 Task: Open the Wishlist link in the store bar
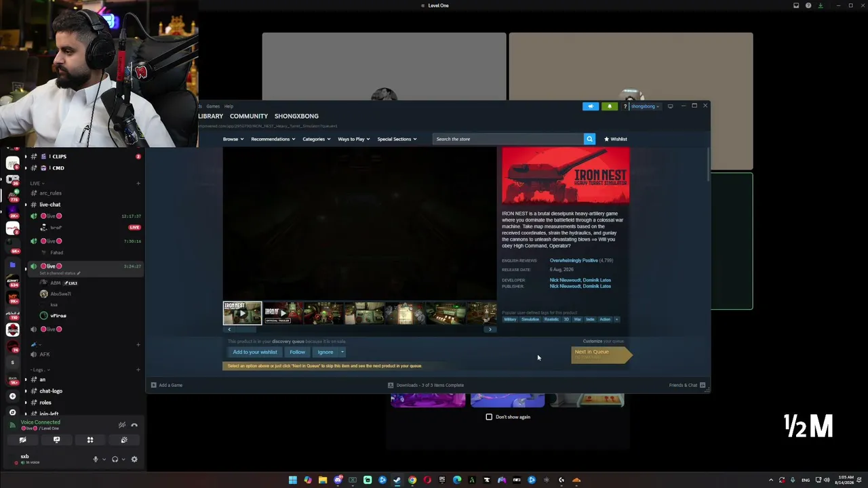tap(616, 139)
